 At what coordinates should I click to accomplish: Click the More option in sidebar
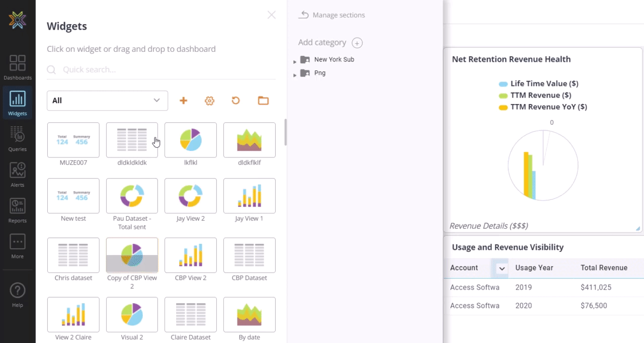18,245
